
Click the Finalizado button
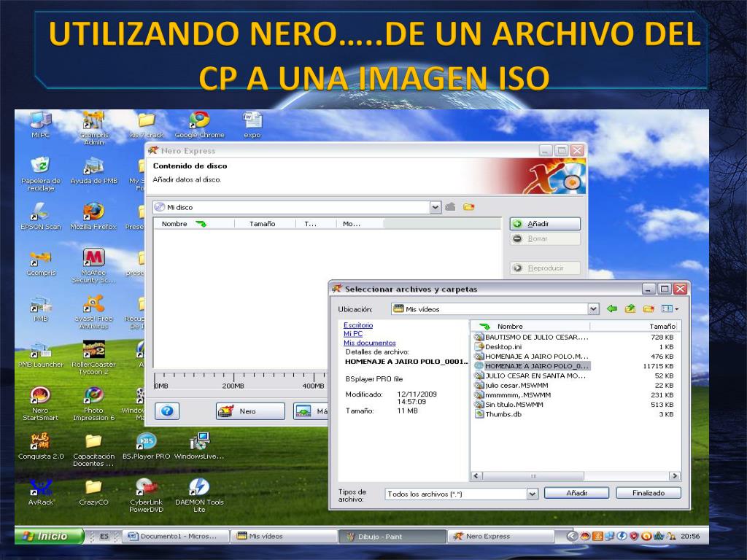pyautogui.click(x=649, y=493)
